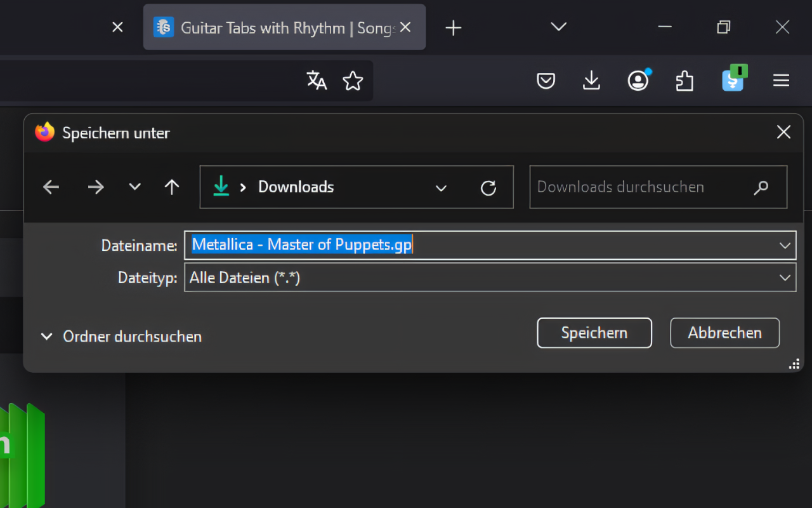Viewport: 812px width, 508px height.
Task: Close the Speichern unter dialog
Action: (784, 132)
